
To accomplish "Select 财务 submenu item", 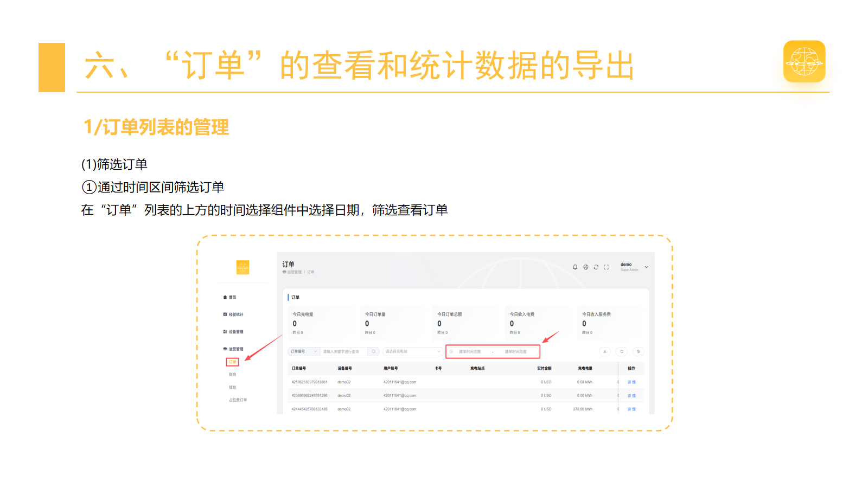I will tap(233, 375).
